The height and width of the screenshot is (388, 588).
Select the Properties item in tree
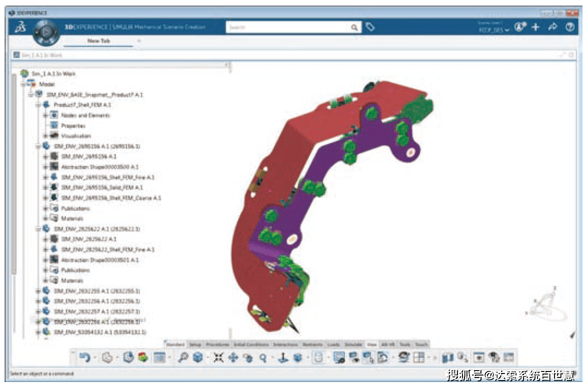tap(73, 126)
